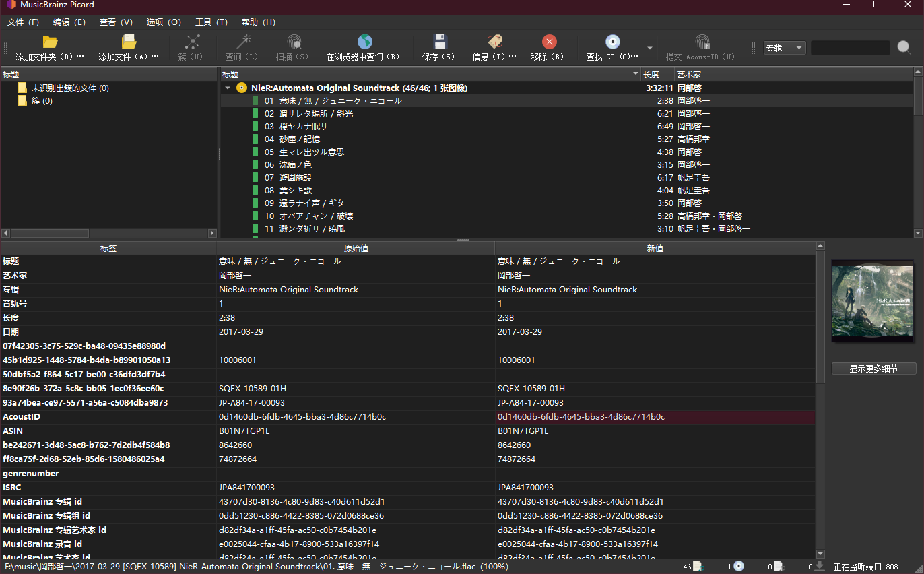Click the Lookup (查询) toolbar icon
This screenshot has height=574, width=924.
pyautogui.click(x=241, y=47)
